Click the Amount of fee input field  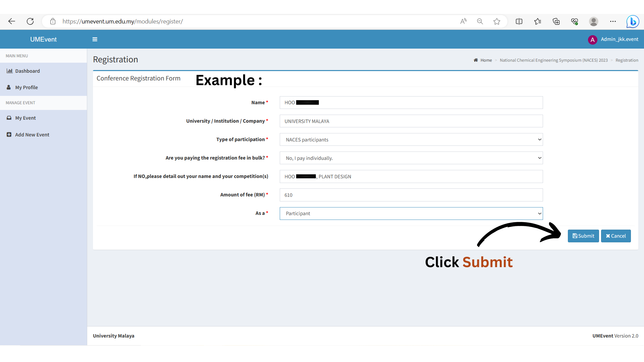(411, 195)
